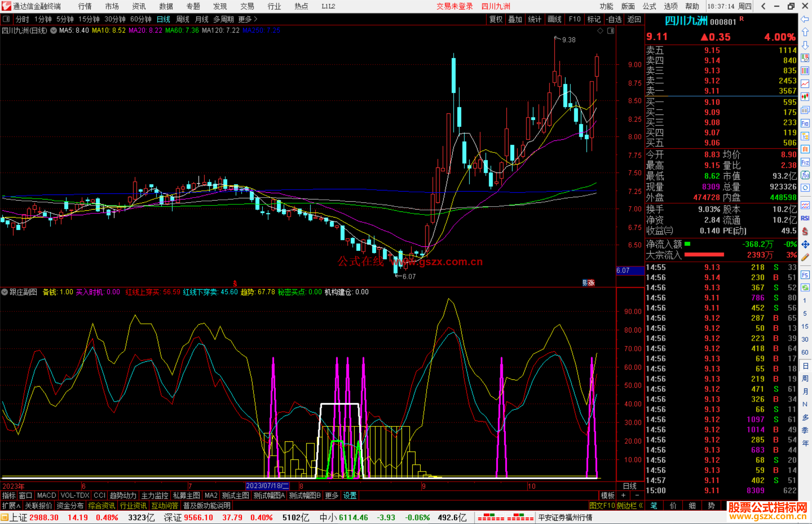Viewport: 812px width, 524px height.
Task: Click the 设置 settings link
Action: pos(350,495)
